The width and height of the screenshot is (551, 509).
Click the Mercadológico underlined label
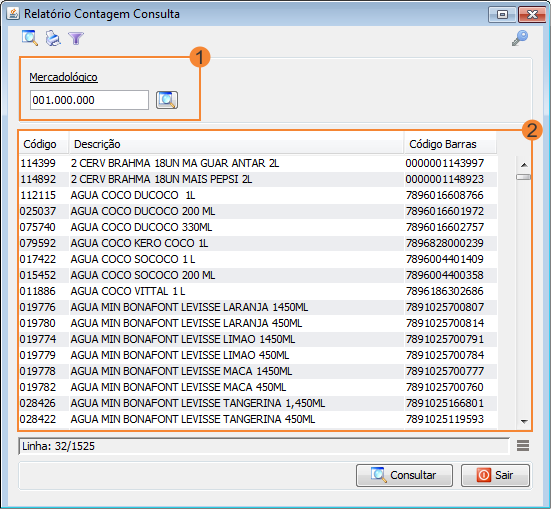click(x=64, y=77)
